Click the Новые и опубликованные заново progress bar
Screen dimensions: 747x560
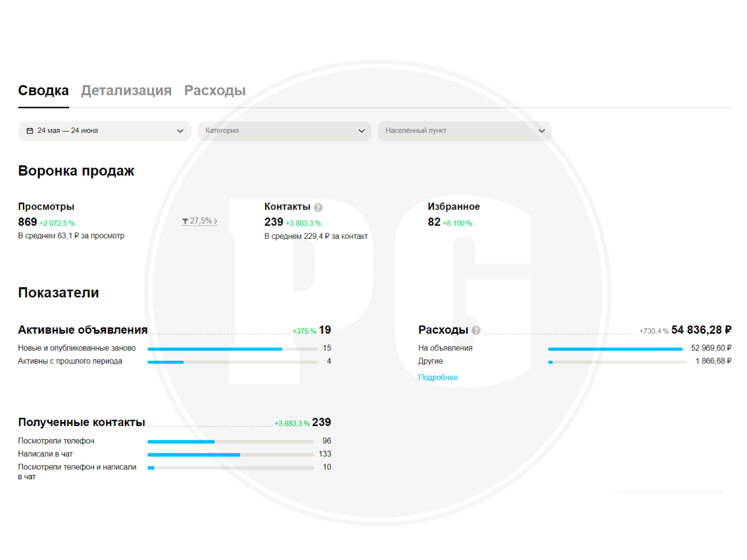click(x=233, y=349)
